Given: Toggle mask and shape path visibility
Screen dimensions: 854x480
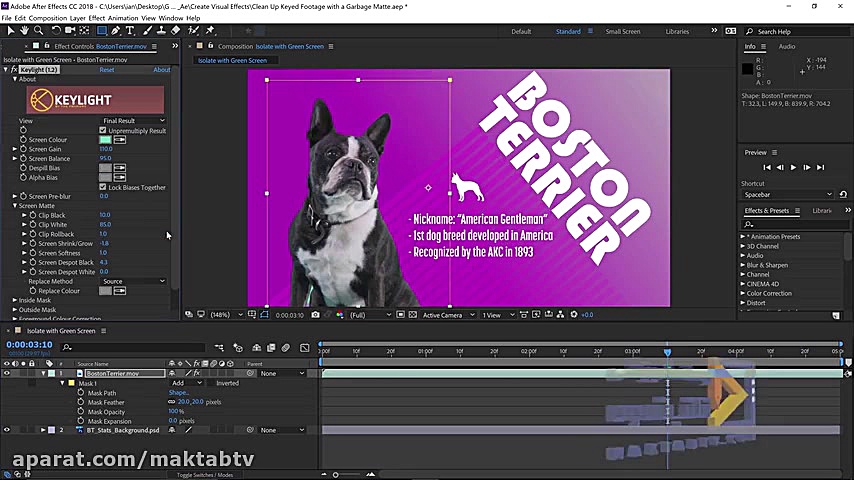Looking at the screenshot, I should pos(264,315).
